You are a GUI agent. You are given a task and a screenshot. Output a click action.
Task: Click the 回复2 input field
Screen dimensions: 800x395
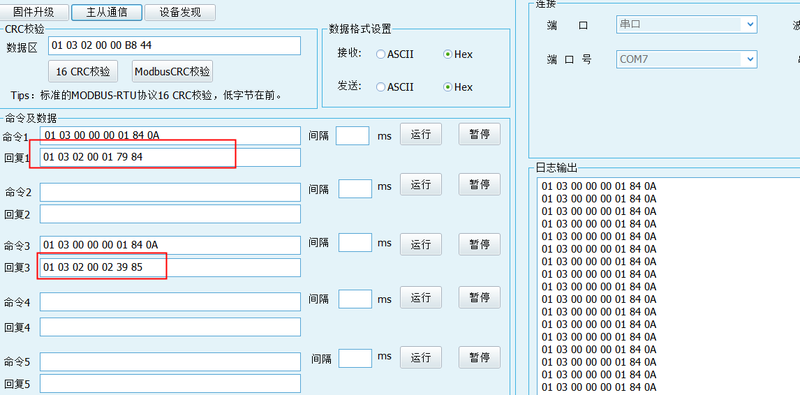pyautogui.click(x=170, y=214)
